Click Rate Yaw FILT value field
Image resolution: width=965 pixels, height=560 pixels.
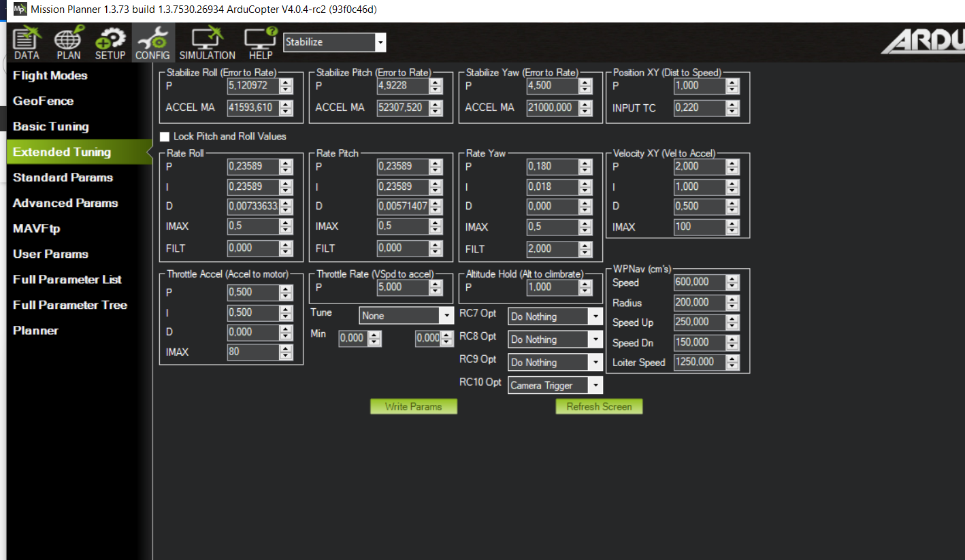(553, 250)
